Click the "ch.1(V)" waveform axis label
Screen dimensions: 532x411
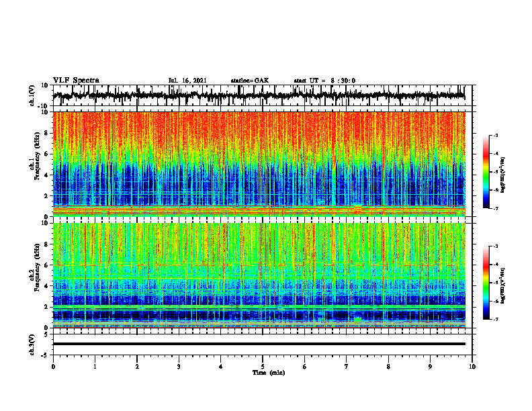32,95
